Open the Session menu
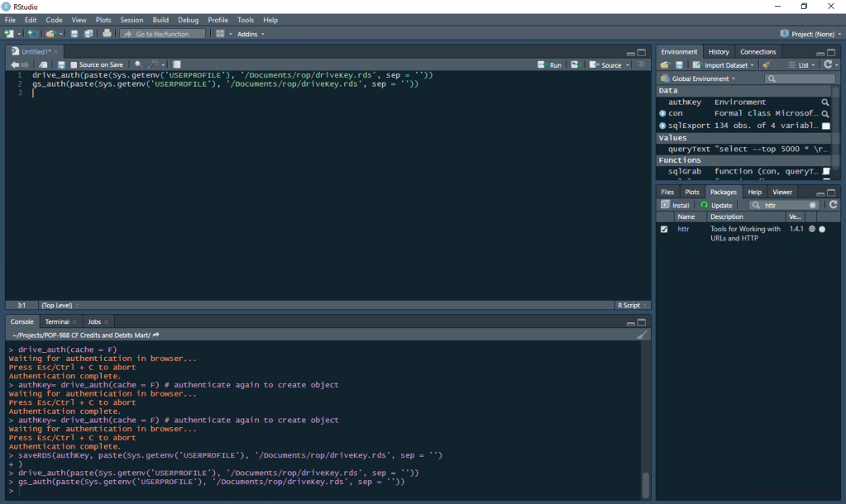846x504 pixels. (x=131, y=20)
